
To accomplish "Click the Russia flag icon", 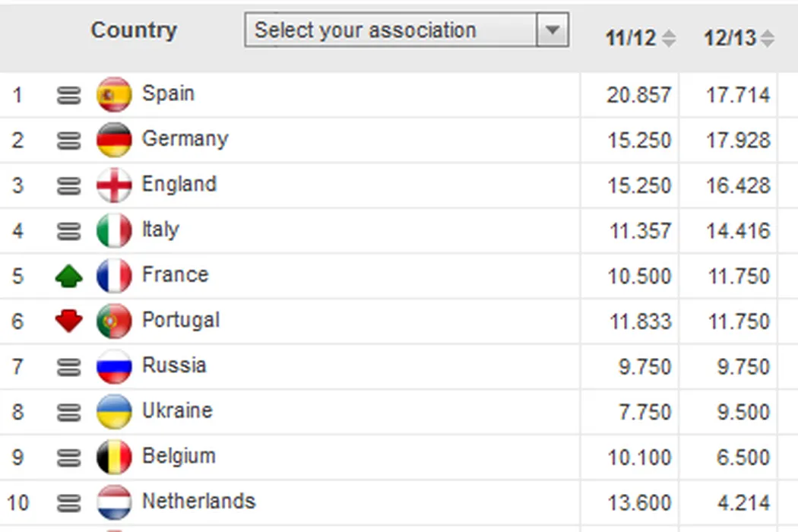I will (114, 366).
